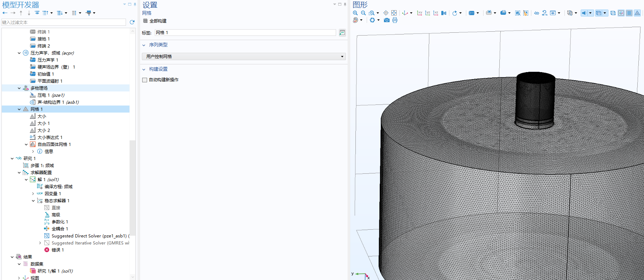Image resolution: width=644 pixels, height=280 pixels.
Task: Switch to YZ plane view
Action: point(428,13)
